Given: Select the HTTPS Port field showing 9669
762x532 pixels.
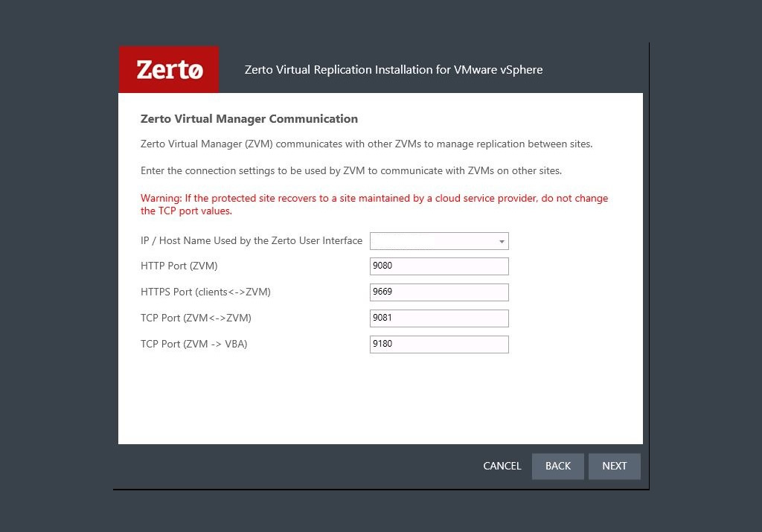Looking at the screenshot, I should tap(439, 292).
